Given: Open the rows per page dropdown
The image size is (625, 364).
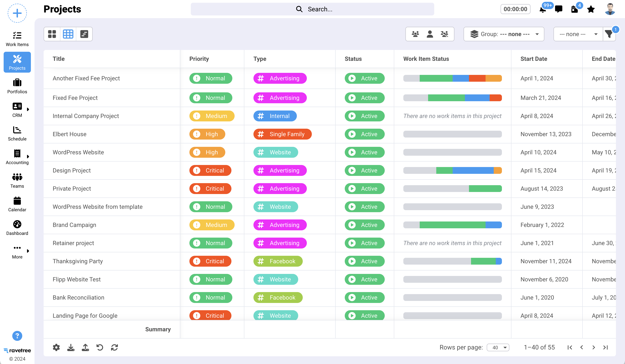Looking at the screenshot, I should coord(498,347).
